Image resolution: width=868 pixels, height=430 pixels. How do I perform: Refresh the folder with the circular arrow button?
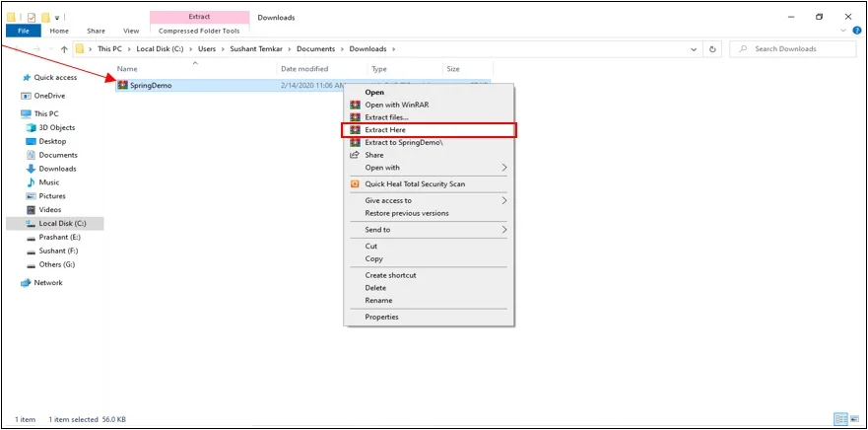tap(712, 48)
